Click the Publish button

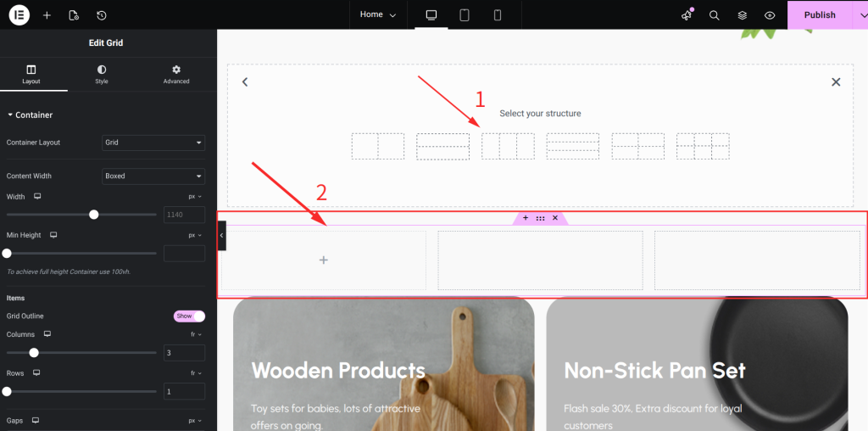tap(820, 15)
